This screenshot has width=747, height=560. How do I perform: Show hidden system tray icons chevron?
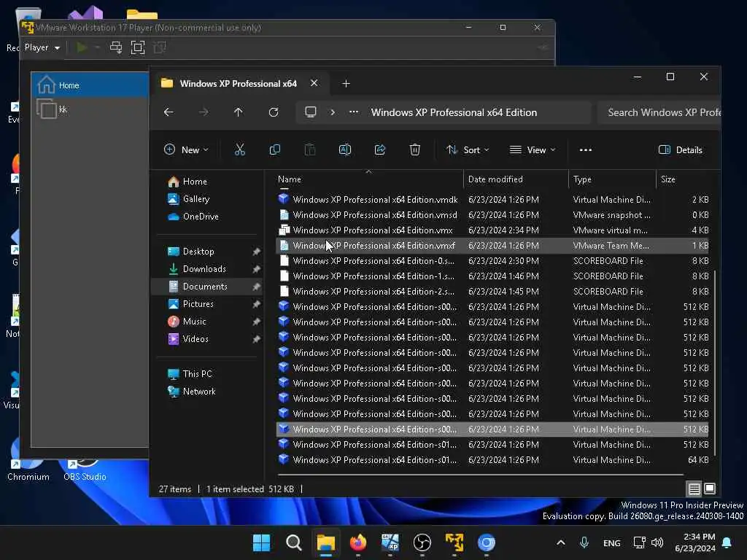pyautogui.click(x=561, y=542)
